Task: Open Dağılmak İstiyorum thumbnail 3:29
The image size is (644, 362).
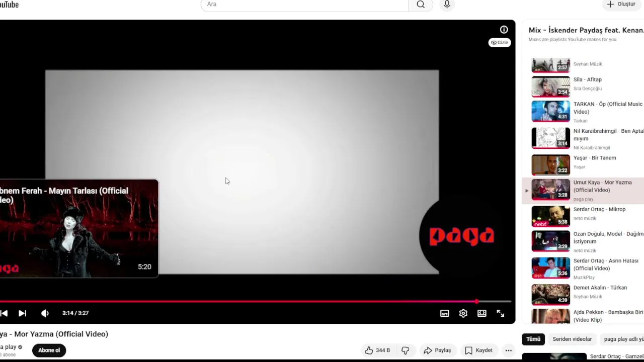Action: point(551,241)
